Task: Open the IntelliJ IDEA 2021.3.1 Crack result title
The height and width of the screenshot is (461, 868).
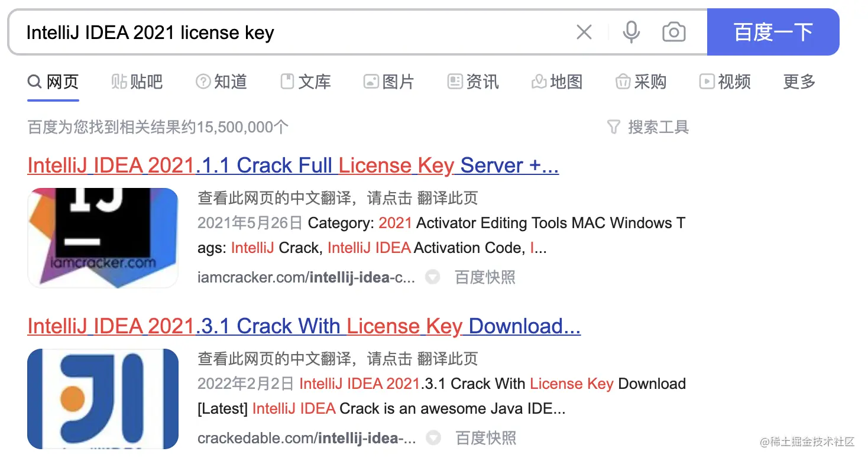Action: pyautogui.click(x=304, y=326)
